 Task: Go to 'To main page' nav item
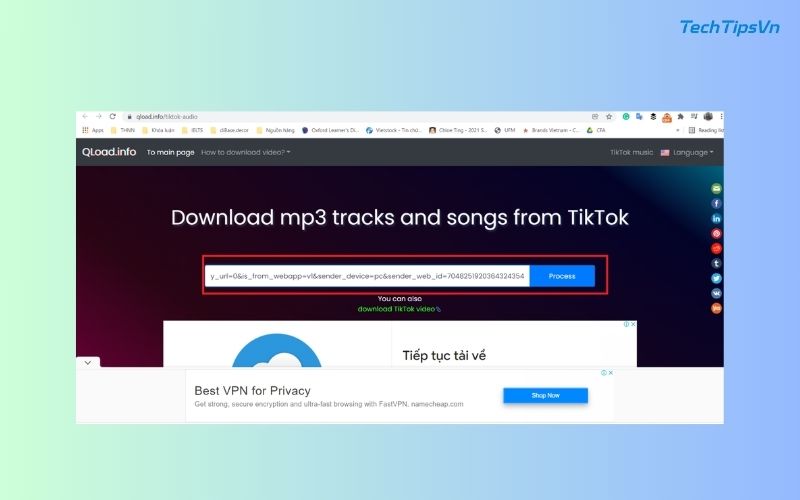(x=170, y=152)
